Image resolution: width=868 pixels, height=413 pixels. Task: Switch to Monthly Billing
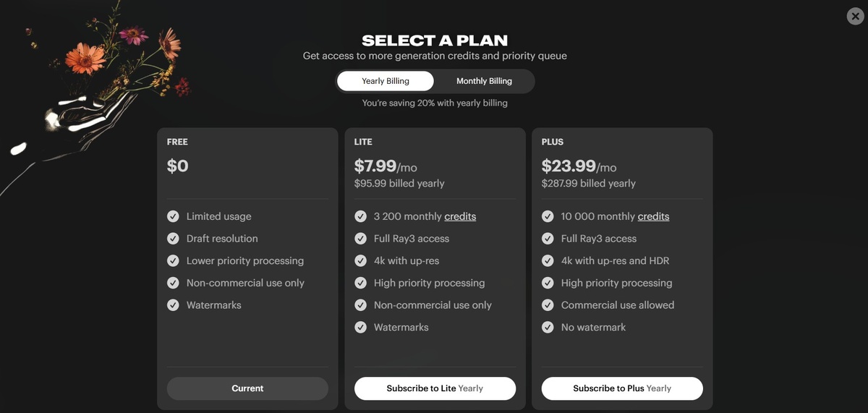484,81
